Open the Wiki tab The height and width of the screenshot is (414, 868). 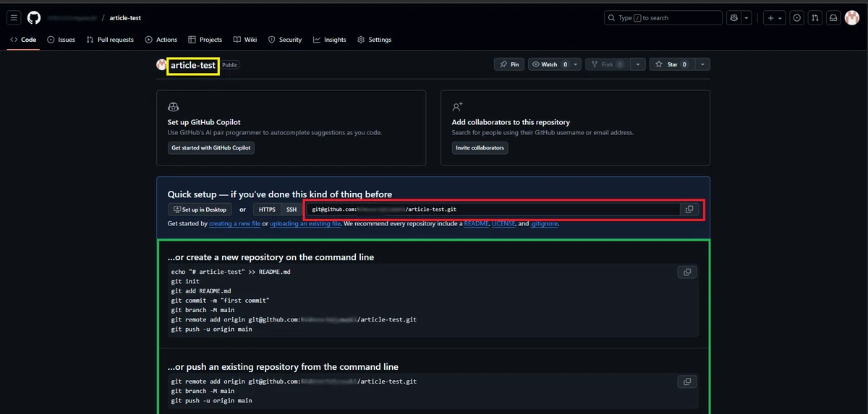(x=245, y=40)
